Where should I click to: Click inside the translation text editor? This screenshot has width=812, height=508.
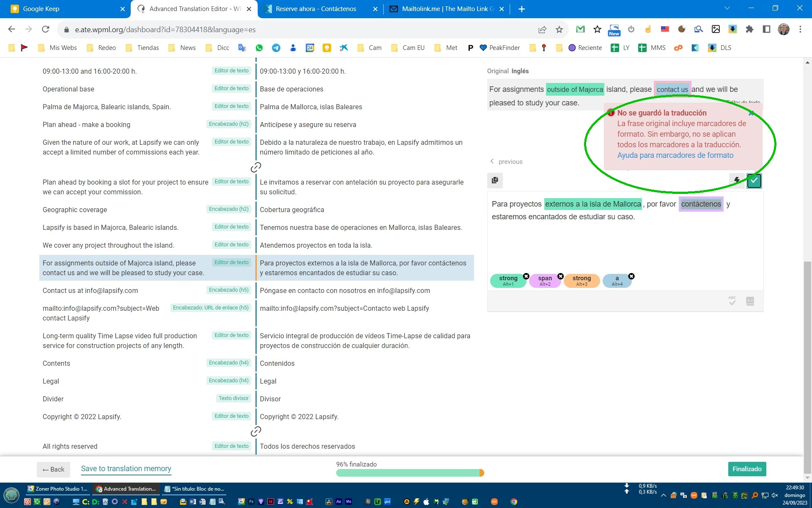pyautogui.click(x=625, y=241)
